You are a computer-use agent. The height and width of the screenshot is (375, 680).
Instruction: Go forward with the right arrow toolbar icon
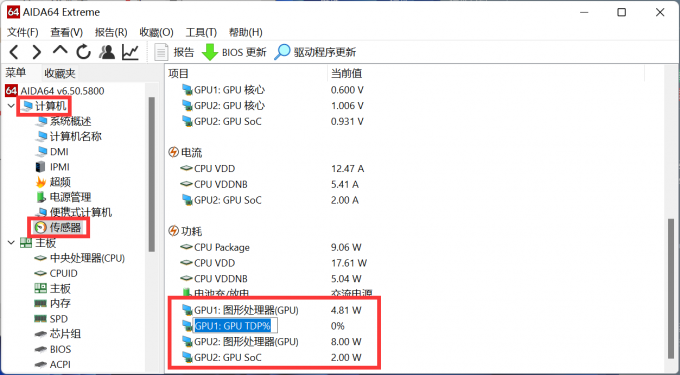pos(37,52)
